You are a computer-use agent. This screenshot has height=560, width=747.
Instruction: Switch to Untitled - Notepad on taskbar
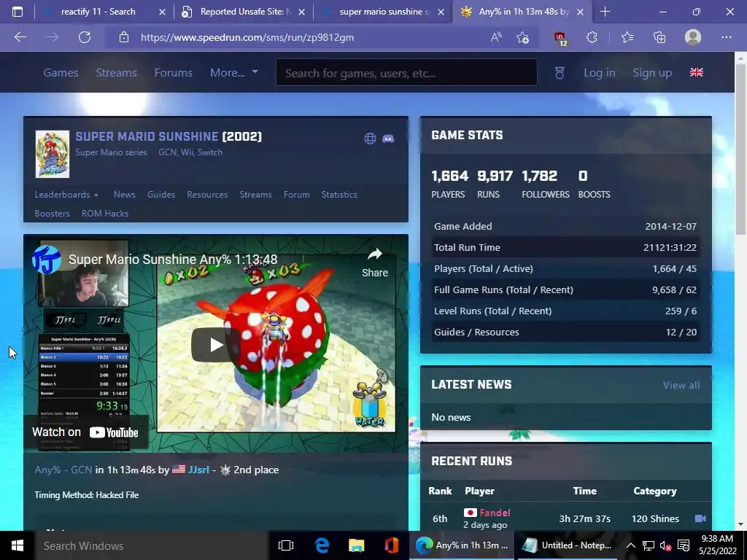coord(567,545)
